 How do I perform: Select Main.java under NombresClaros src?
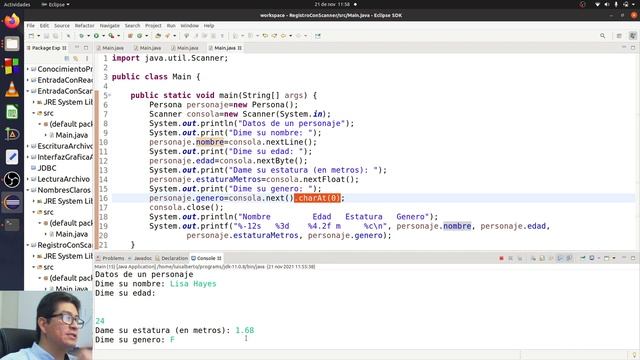pos(71,234)
